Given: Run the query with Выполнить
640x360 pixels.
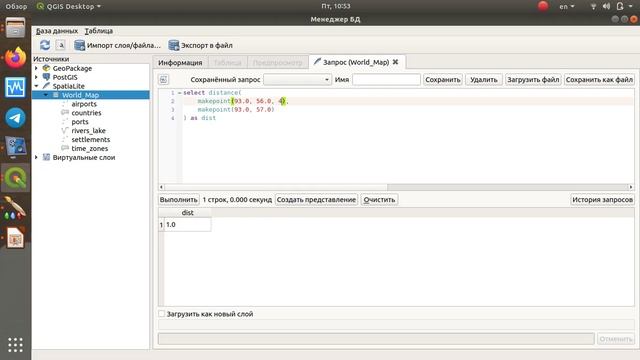Looking at the screenshot, I should [x=179, y=200].
